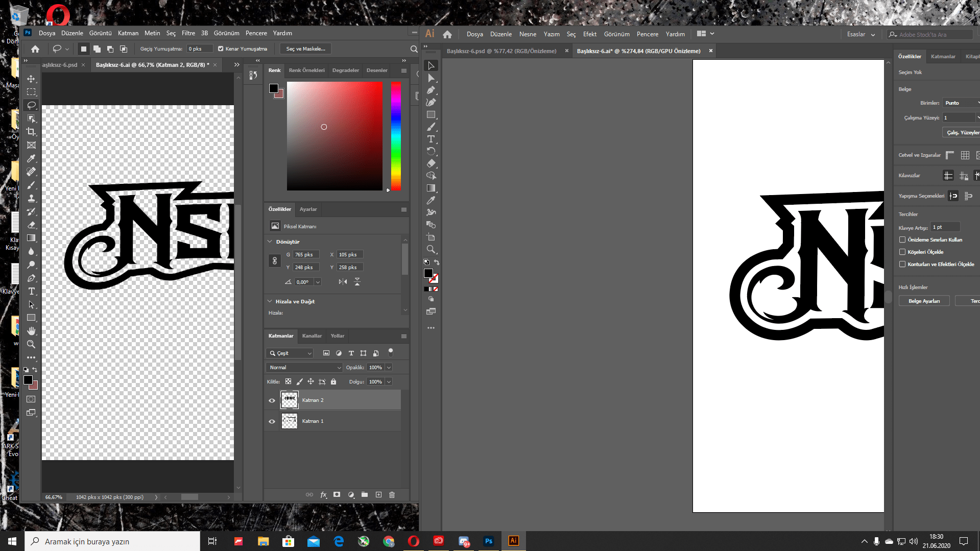980x551 pixels.
Task: Select the Photoshop Type tool
Action: (31, 291)
